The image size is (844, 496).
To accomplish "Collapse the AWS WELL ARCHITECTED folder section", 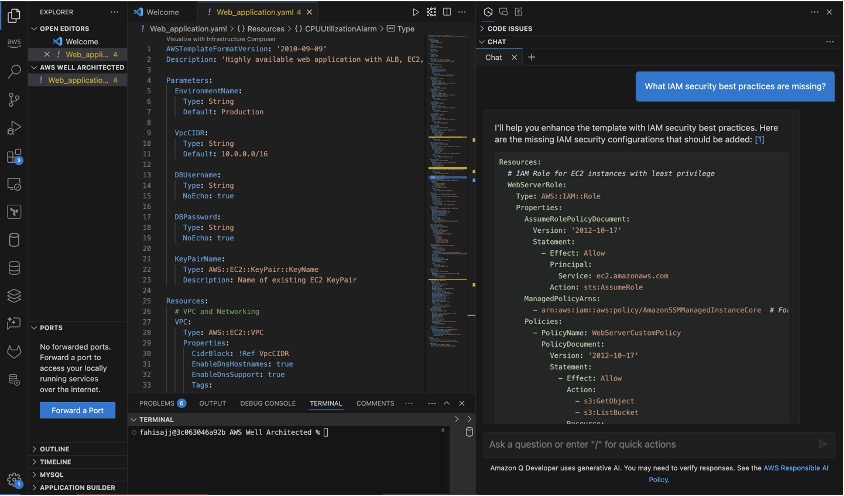I will click(x=78, y=67).
